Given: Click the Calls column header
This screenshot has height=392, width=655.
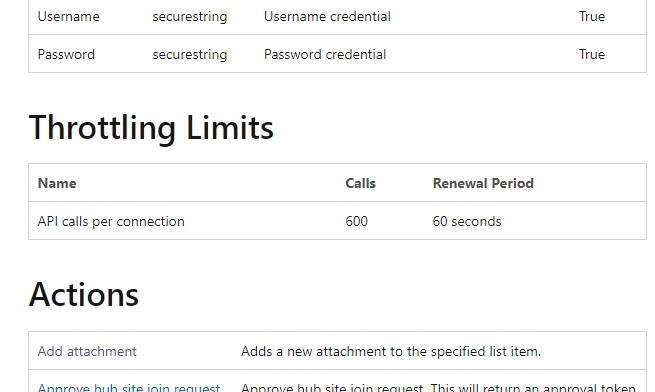Looking at the screenshot, I should click(x=360, y=183).
